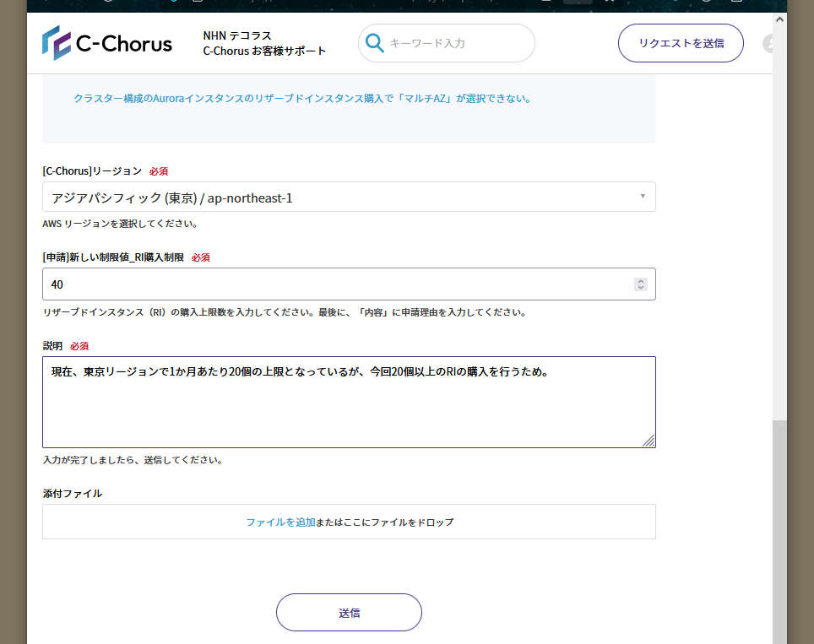Decrease RI limit with stepper down arrow

[641, 288]
